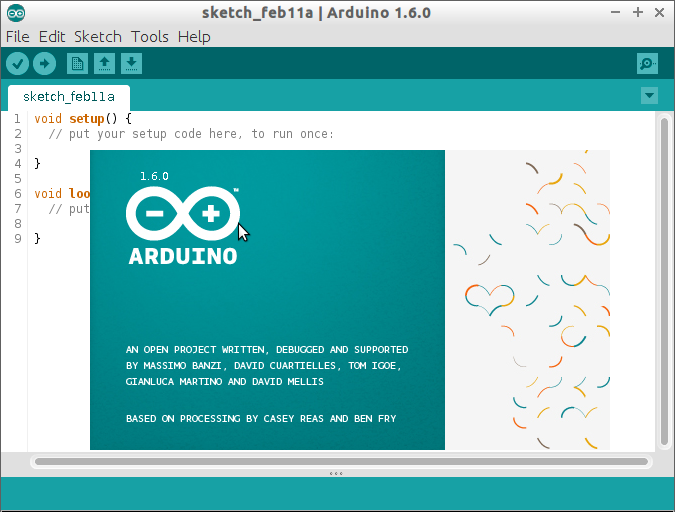The height and width of the screenshot is (512, 675).
Task: Click the 1.6.0 version text on splash
Action: (x=154, y=176)
